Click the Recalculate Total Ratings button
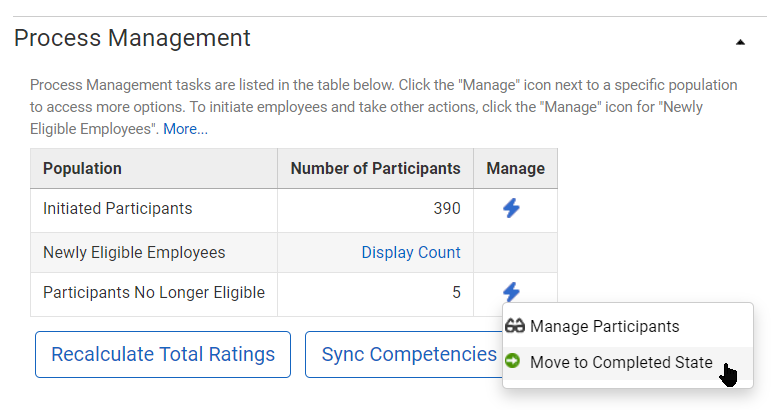The width and height of the screenshot is (777, 410). tap(163, 354)
